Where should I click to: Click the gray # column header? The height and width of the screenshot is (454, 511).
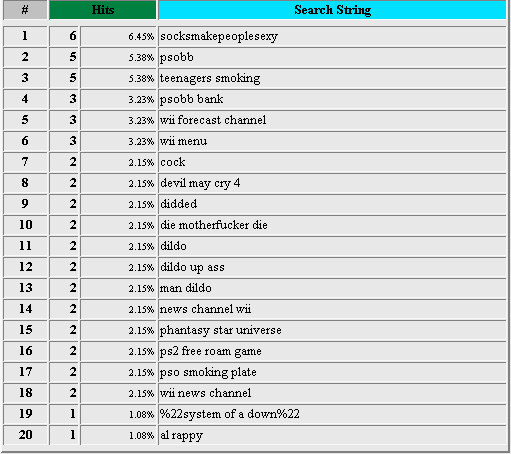coord(25,10)
